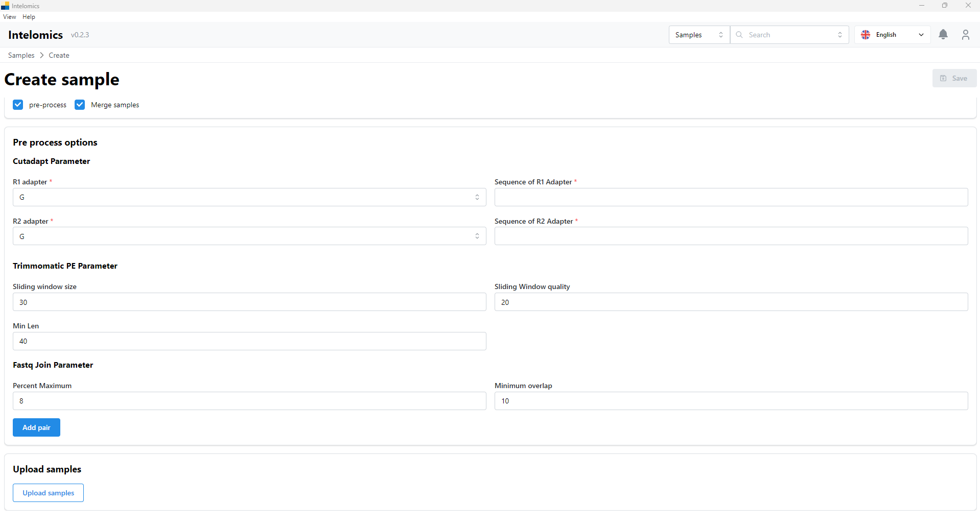Open the Samples category selector in header
This screenshot has width=980, height=526.
(698, 35)
